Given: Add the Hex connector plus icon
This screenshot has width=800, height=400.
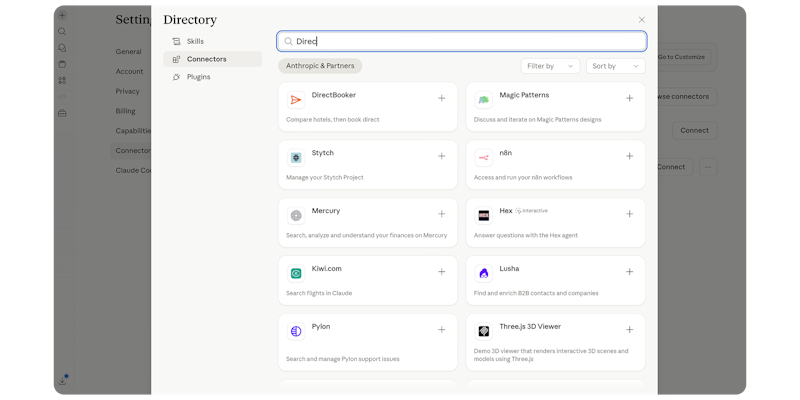Looking at the screenshot, I should coord(630,214).
